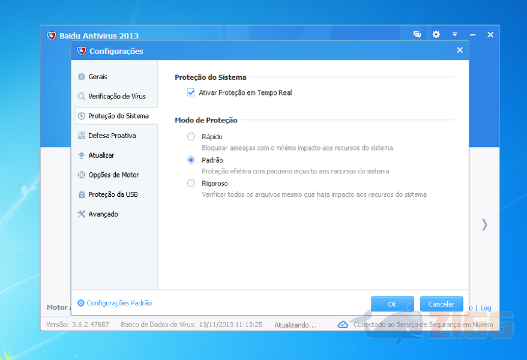Select the Proteção do Sistema section
Image resolution: width=527 pixels, height=360 pixels.
[x=116, y=116]
